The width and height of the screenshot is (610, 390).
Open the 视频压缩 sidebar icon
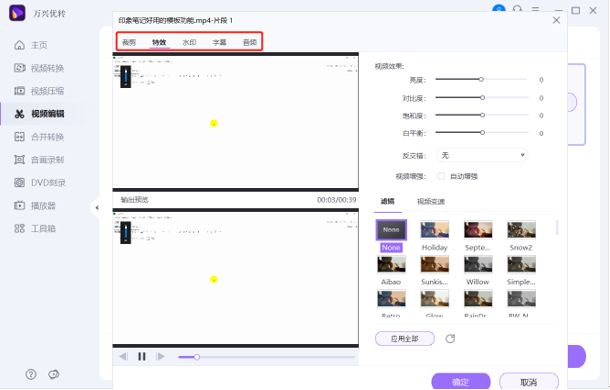point(19,91)
